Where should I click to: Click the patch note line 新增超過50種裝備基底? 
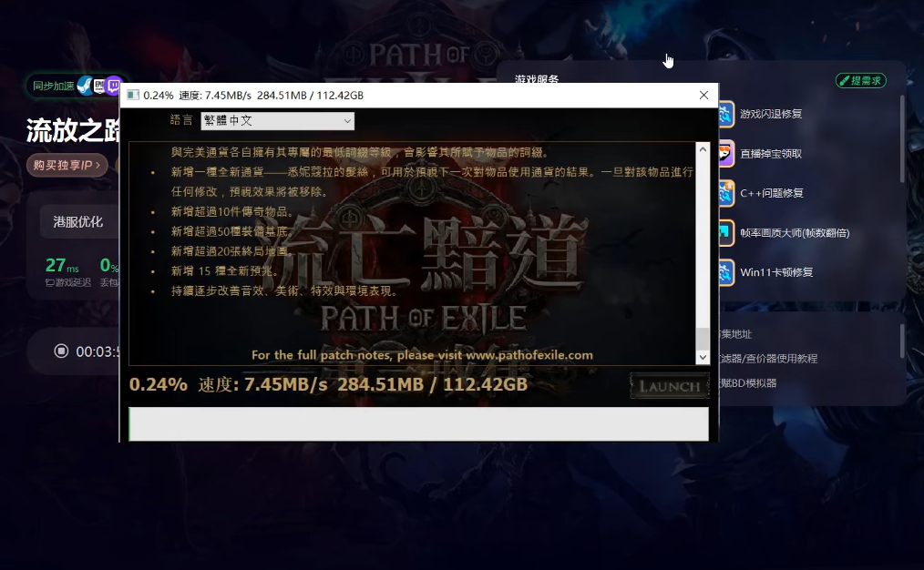point(232,231)
